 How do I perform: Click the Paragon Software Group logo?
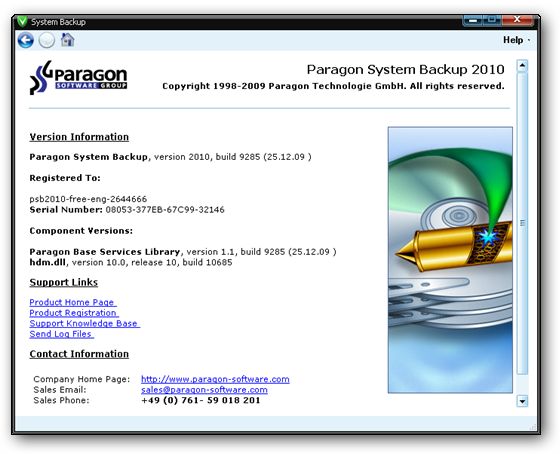point(78,78)
